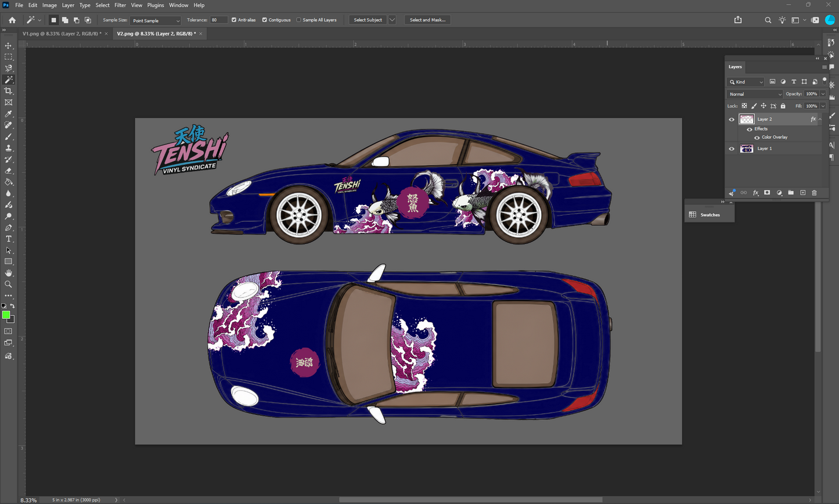Open the Filter menu
The image size is (839, 504).
(120, 5)
